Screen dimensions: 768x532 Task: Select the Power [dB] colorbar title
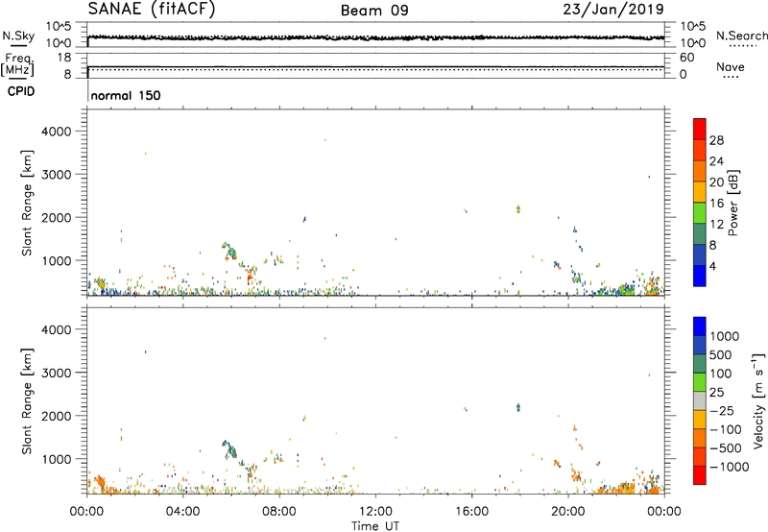tap(732, 203)
